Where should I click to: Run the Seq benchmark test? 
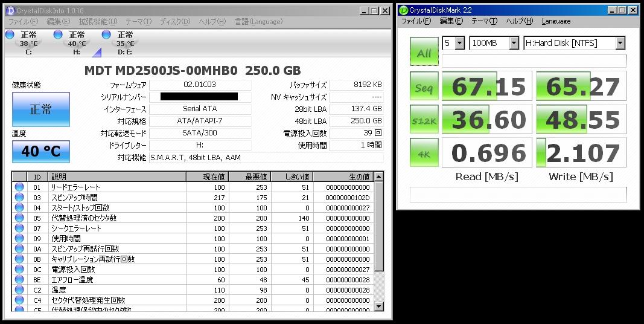pyautogui.click(x=424, y=86)
